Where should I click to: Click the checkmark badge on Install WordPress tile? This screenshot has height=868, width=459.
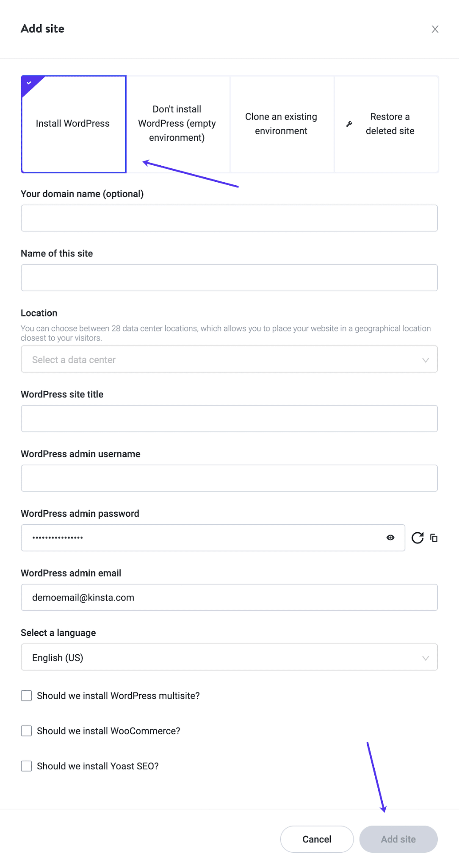coord(28,82)
